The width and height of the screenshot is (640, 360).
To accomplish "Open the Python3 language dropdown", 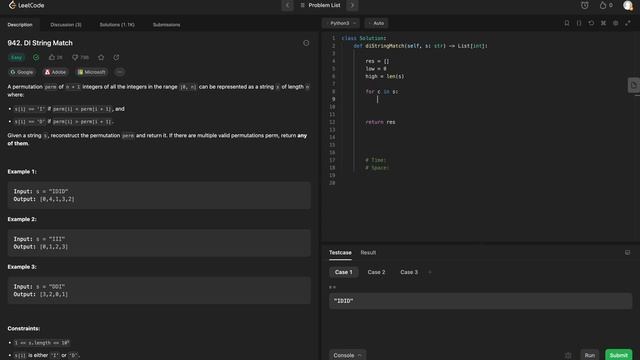I will point(341,23).
